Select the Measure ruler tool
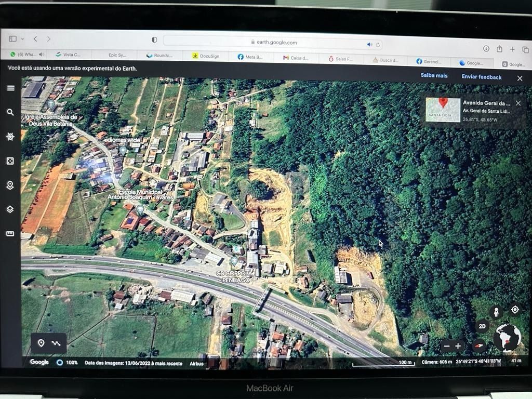532x399 pixels. (10, 234)
